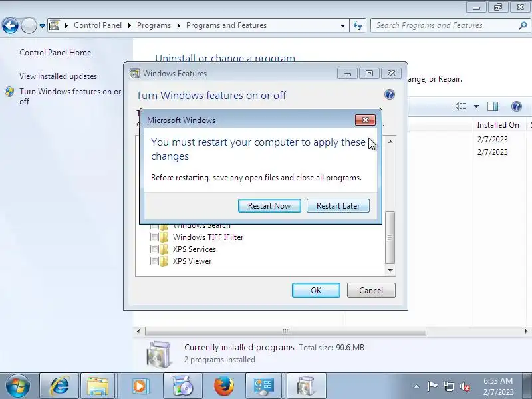Expand arrow before Control Panel breadcrumb
Image resolution: width=532 pixels, height=399 pixels.
(x=66, y=25)
